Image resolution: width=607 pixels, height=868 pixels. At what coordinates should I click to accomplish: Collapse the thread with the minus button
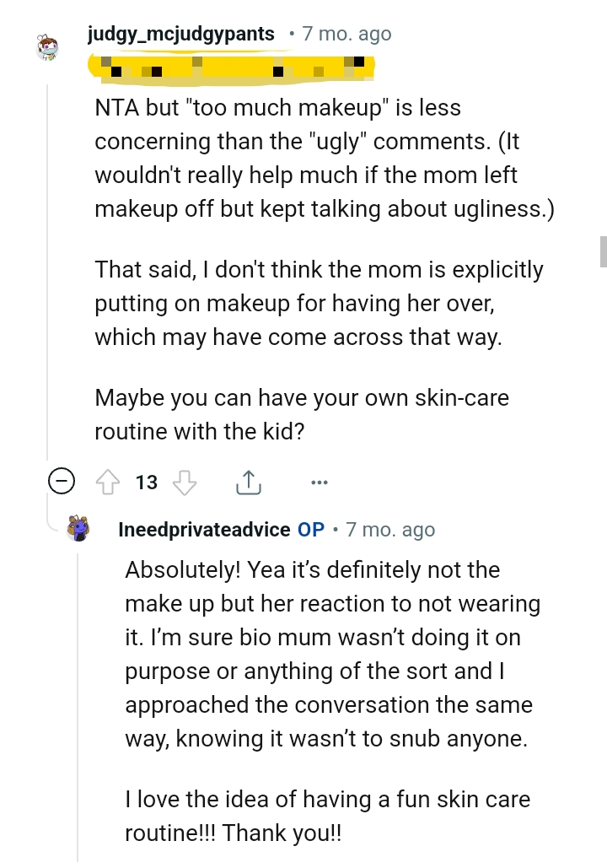click(x=62, y=483)
